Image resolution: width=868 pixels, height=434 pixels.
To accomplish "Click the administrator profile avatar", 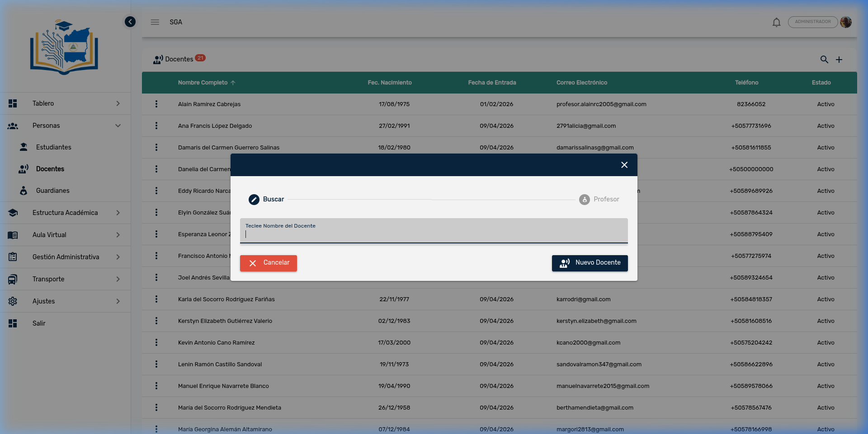I will [846, 22].
